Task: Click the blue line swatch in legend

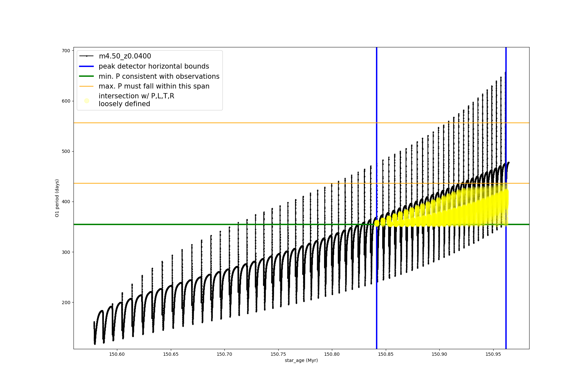Action: point(87,66)
